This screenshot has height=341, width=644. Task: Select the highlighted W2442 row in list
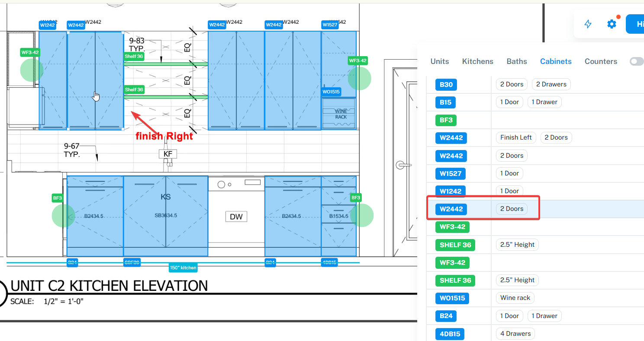point(535,209)
